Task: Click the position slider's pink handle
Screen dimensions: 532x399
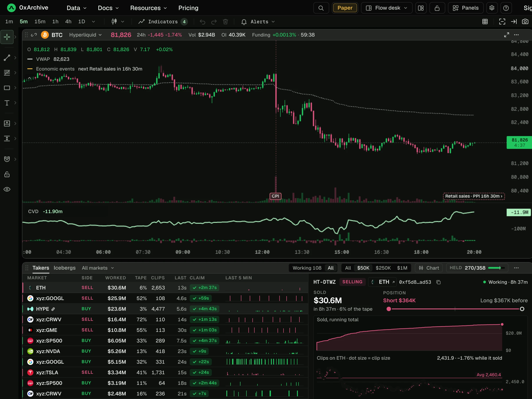Action: point(389,309)
